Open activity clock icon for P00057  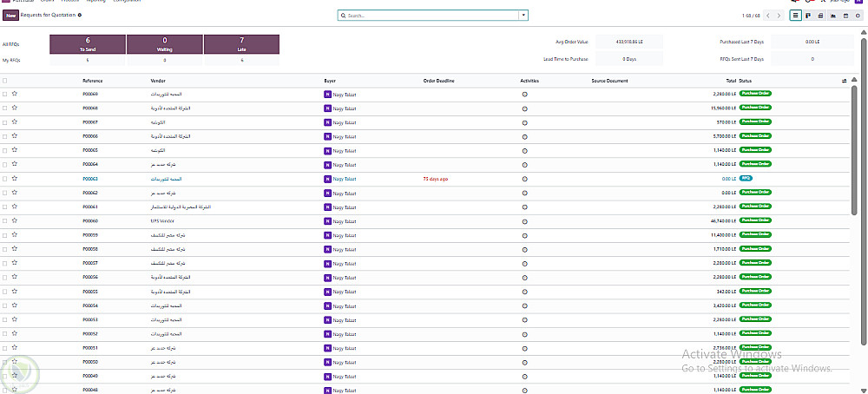tap(525, 264)
